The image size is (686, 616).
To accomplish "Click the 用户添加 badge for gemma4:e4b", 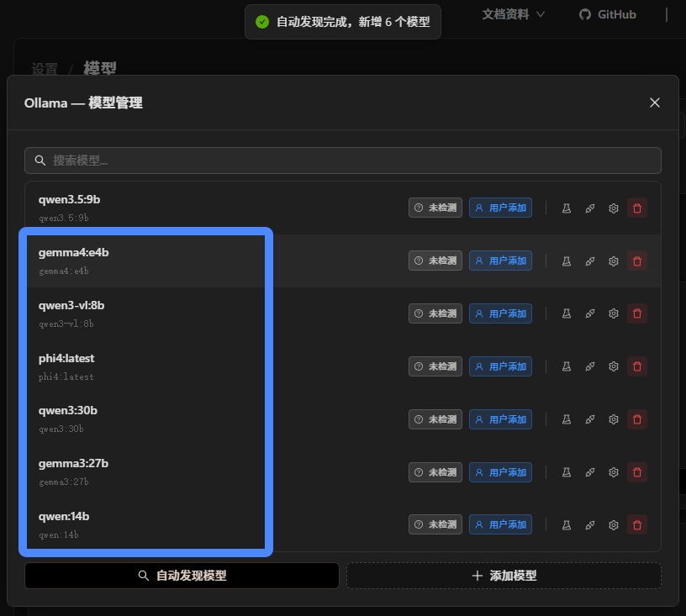I will 500,261.
